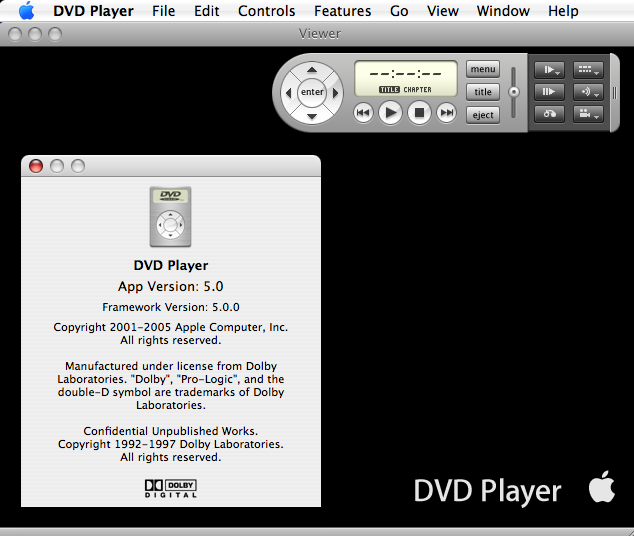Image resolution: width=634 pixels, height=536 pixels.
Task: Open the Edit menu
Action: [x=207, y=11]
